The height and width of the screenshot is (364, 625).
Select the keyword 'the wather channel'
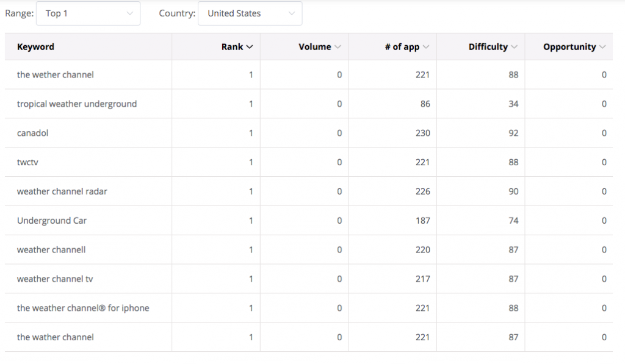[56, 337]
